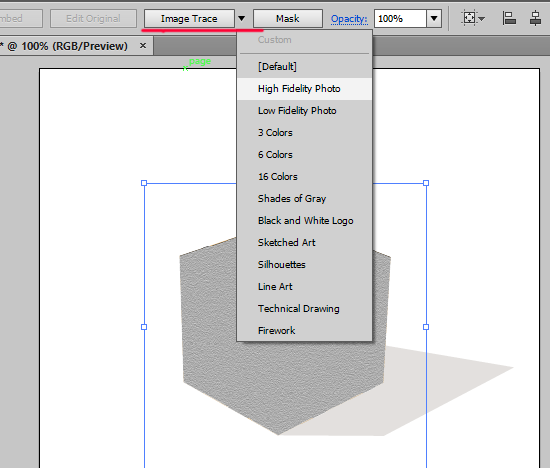The height and width of the screenshot is (468, 550).
Task: Click the horizontal align center icon
Action: [535, 18]
